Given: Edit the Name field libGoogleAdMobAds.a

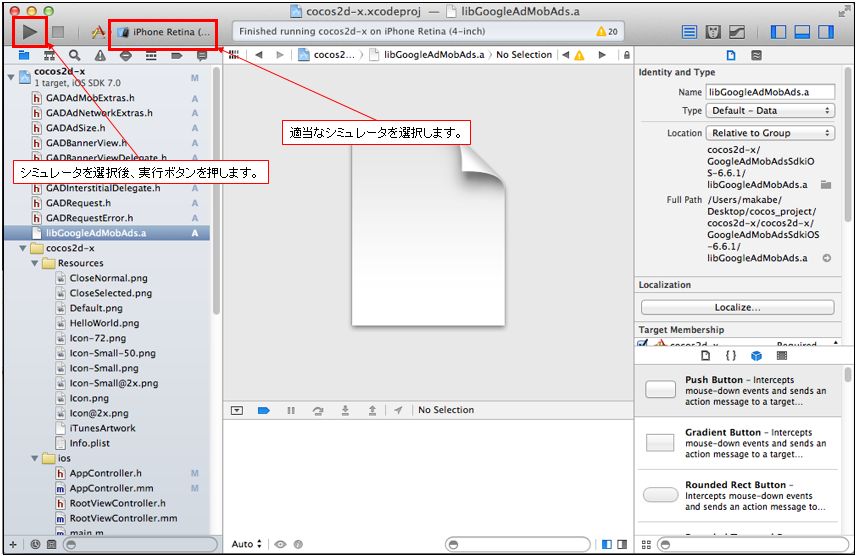Looking at the screenshot, I should [770, 92].
